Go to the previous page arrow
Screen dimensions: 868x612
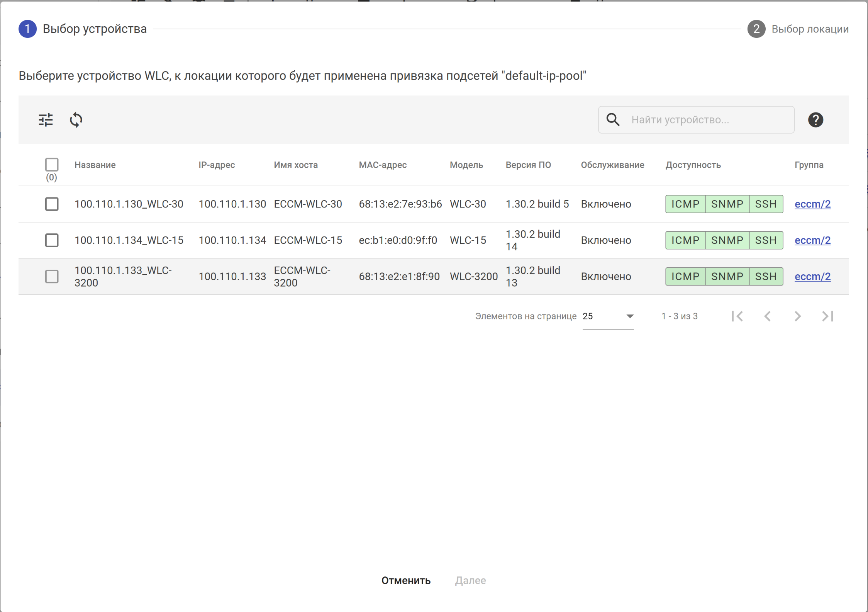click(768, 316)
